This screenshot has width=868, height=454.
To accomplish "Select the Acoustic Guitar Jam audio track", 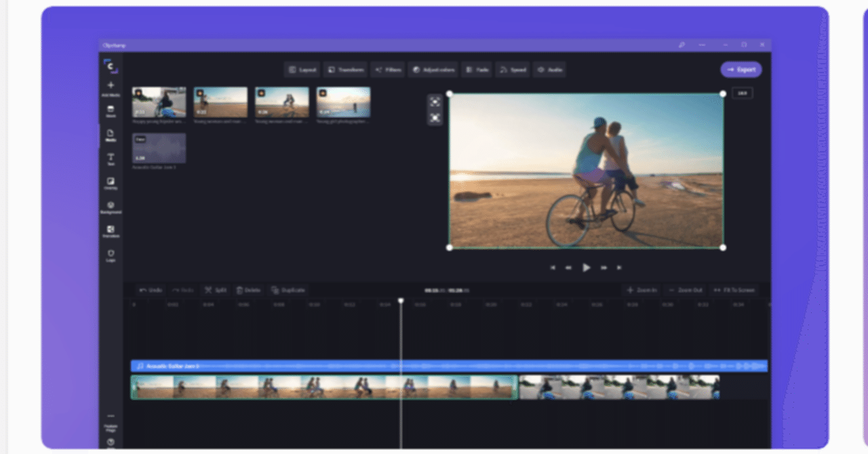I will [x=449, y=366].
